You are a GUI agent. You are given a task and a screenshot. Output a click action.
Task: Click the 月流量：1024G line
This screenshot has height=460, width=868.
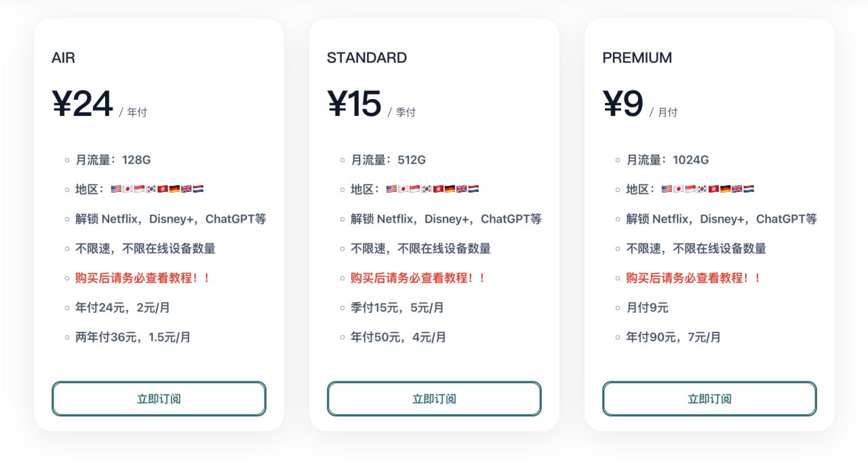(x=667, y=160)
